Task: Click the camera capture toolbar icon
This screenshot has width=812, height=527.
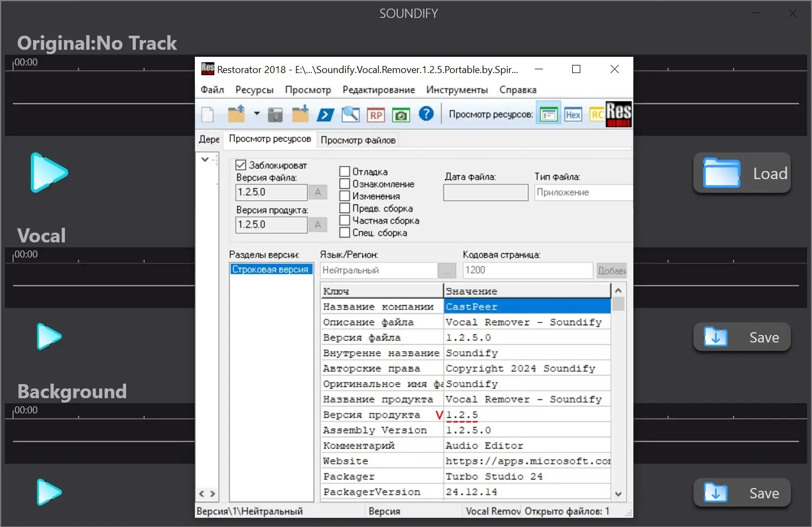Action: pyautogui.click(x=401, y=114)
